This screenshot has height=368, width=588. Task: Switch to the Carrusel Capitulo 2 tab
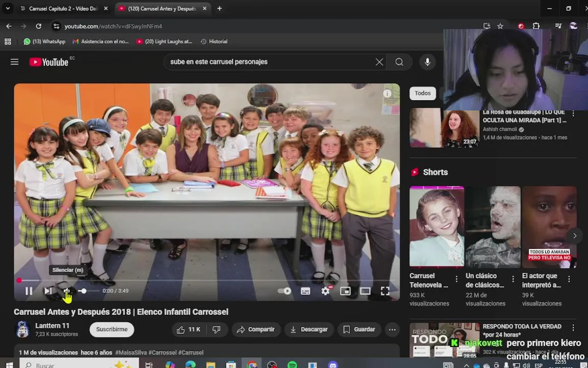point(63,8)
